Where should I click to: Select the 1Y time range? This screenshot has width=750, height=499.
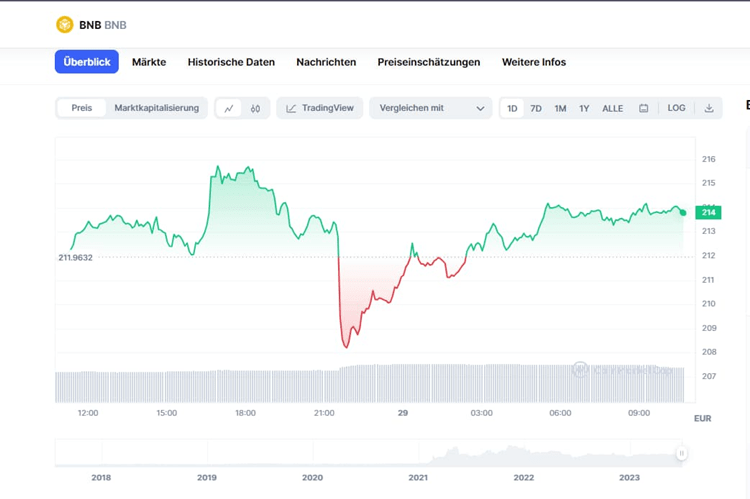tap(584, 109)
